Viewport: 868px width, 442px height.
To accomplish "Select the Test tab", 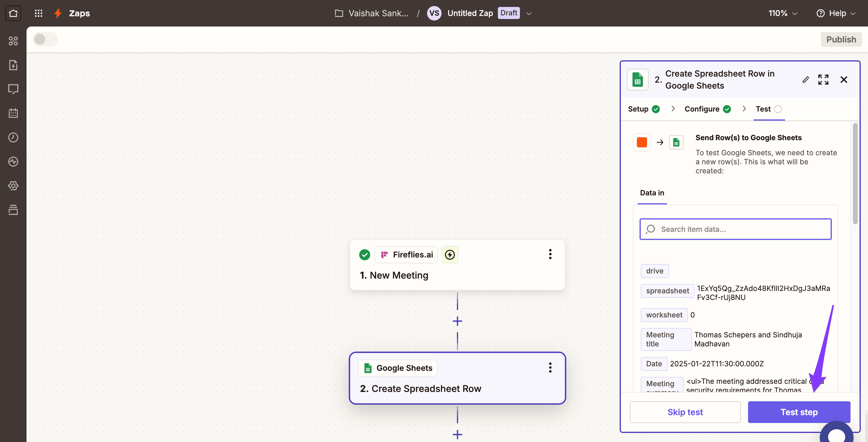I will [x=769, y=109].
